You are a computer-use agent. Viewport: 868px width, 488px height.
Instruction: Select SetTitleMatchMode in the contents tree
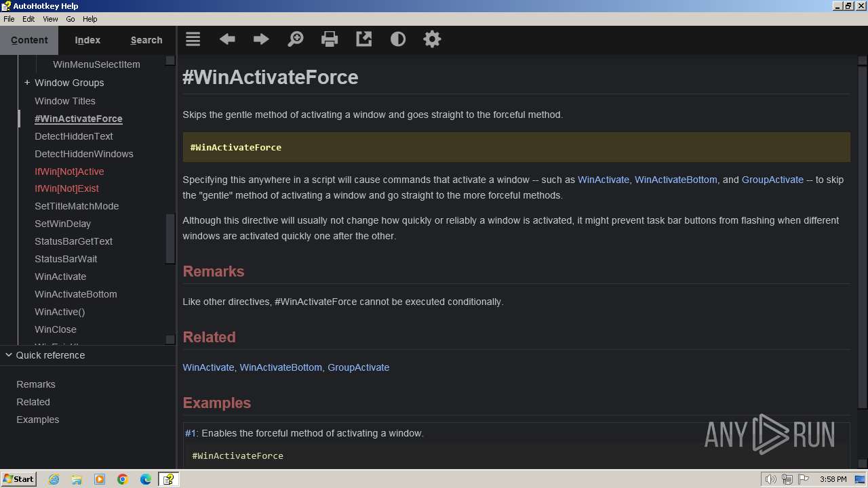point(77,206)
